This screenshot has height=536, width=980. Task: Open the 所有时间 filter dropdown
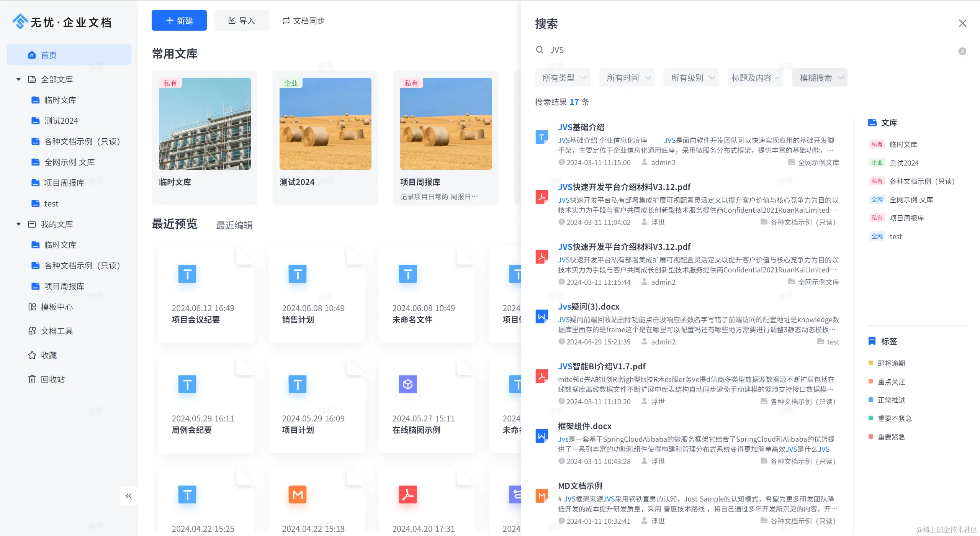coord(627,78)
